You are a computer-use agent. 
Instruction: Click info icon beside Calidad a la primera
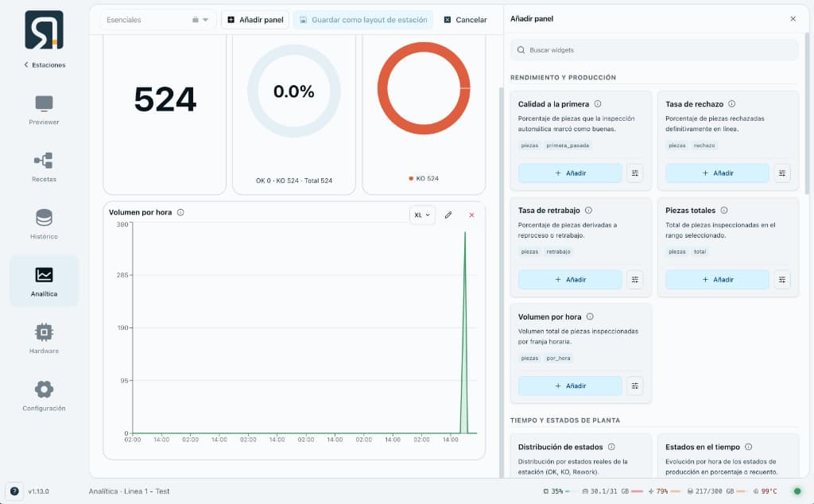(598, 104)
